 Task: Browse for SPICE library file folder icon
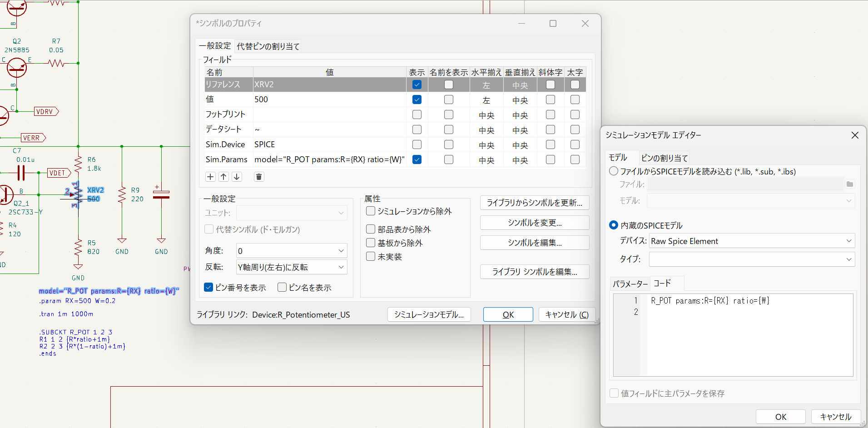tap(850, 184)
